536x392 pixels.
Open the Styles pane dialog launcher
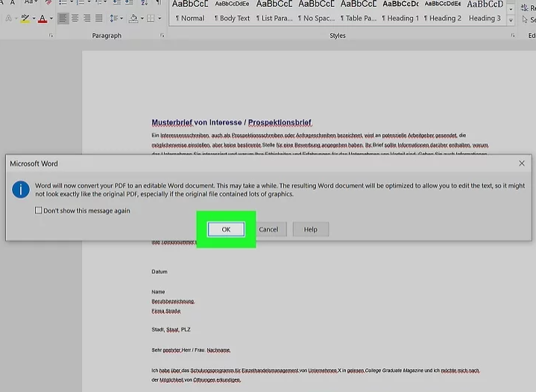coord(513,36)
